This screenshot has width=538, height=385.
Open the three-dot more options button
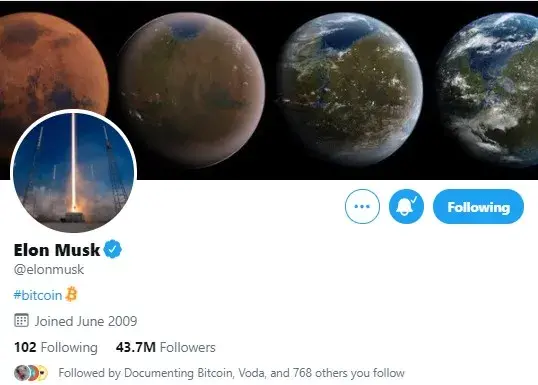point(362,207)
